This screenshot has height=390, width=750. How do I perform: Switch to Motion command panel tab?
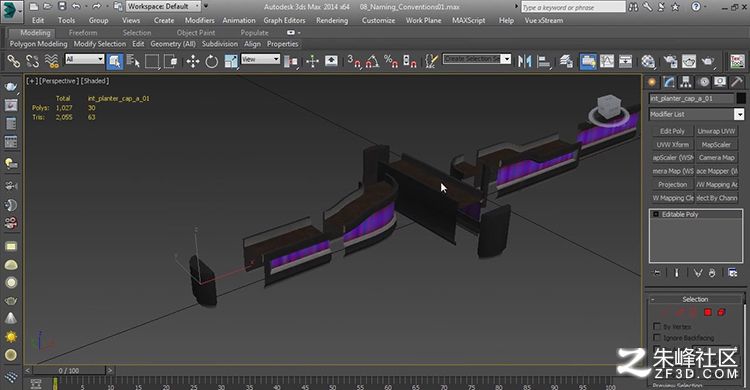pyautogui.click(x=704, y=82)
